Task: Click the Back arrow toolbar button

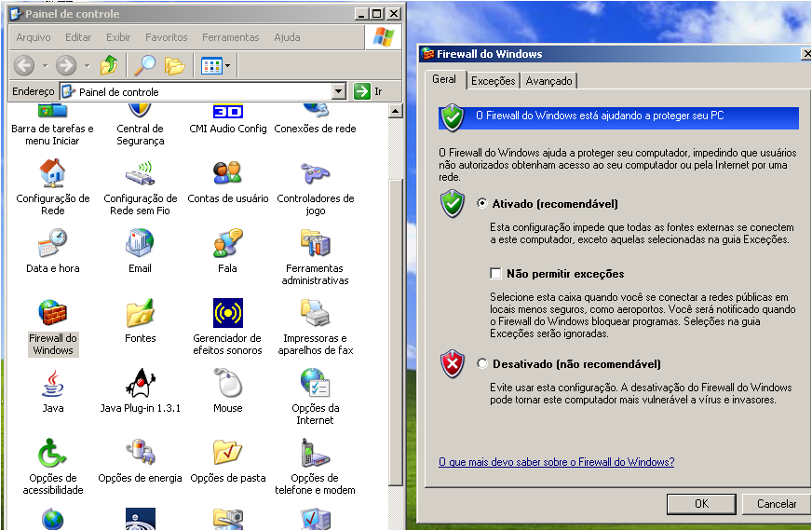Action: (x=24, y=66)
